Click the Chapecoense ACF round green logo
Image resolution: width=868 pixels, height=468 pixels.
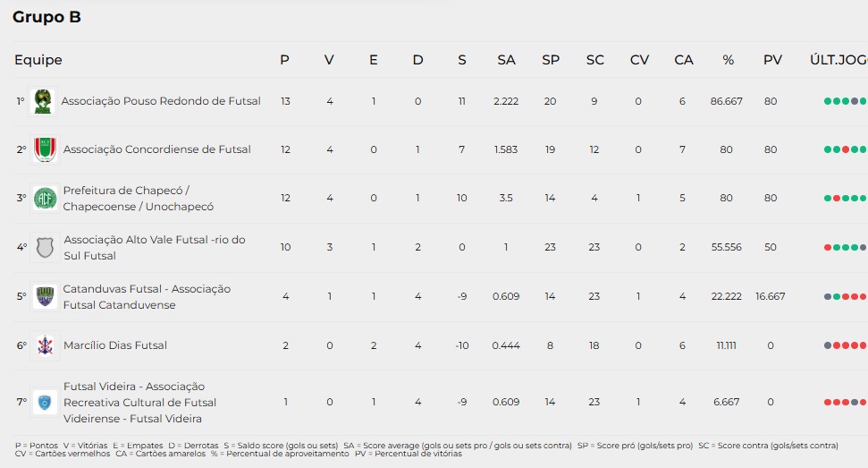(x=45, y=199)
